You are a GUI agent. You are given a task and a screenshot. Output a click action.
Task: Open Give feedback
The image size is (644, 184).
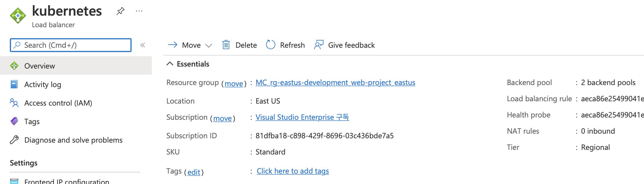(345, 45)
